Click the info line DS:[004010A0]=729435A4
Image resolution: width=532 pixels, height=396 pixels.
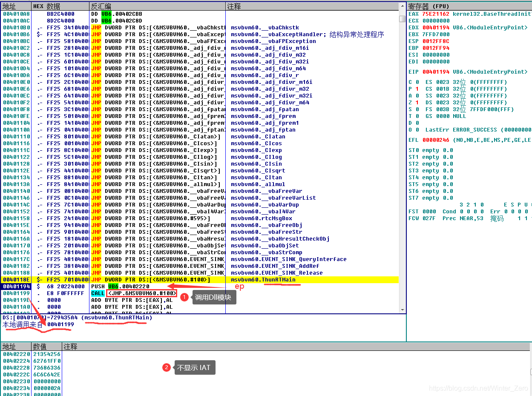click(78, 318)
